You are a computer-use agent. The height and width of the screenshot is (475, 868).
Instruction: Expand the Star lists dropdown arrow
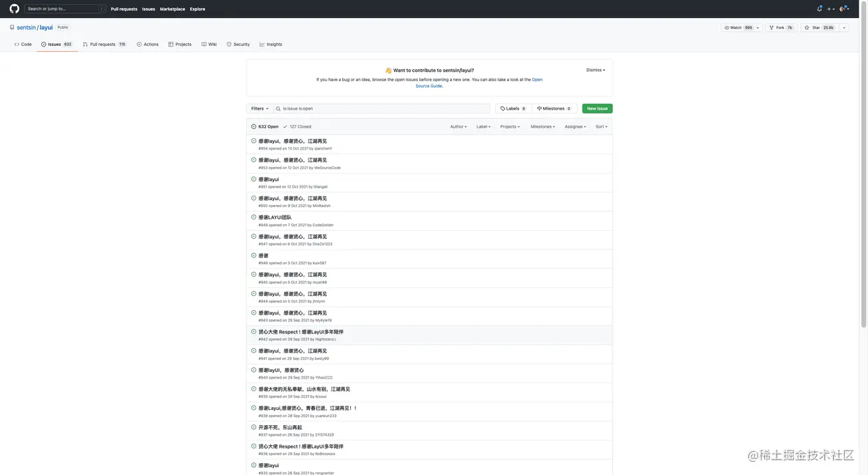[844, 28]
